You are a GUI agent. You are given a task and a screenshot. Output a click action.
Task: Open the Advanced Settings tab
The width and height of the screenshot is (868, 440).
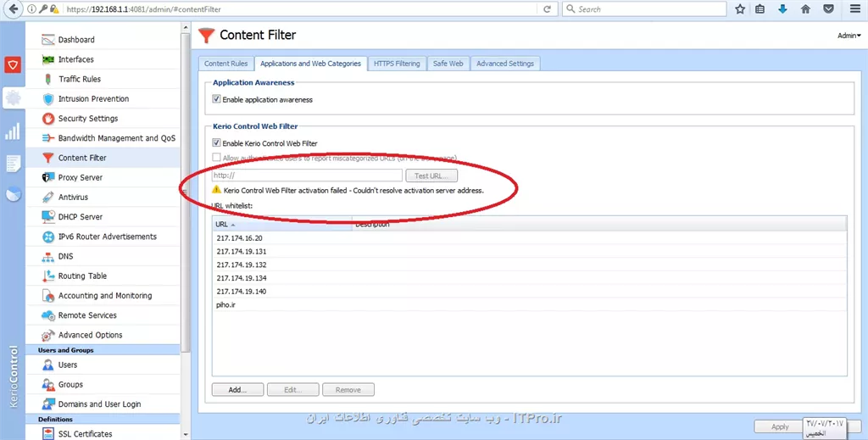(x=505, y=64)
